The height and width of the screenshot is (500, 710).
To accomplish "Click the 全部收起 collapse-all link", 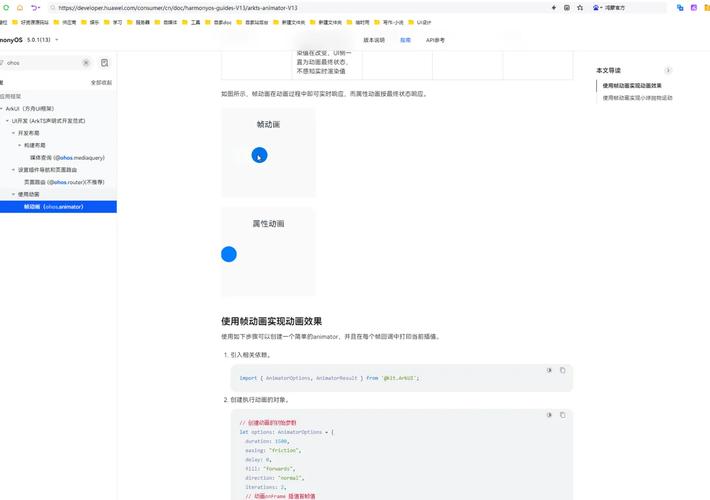I will pos(101,82).
